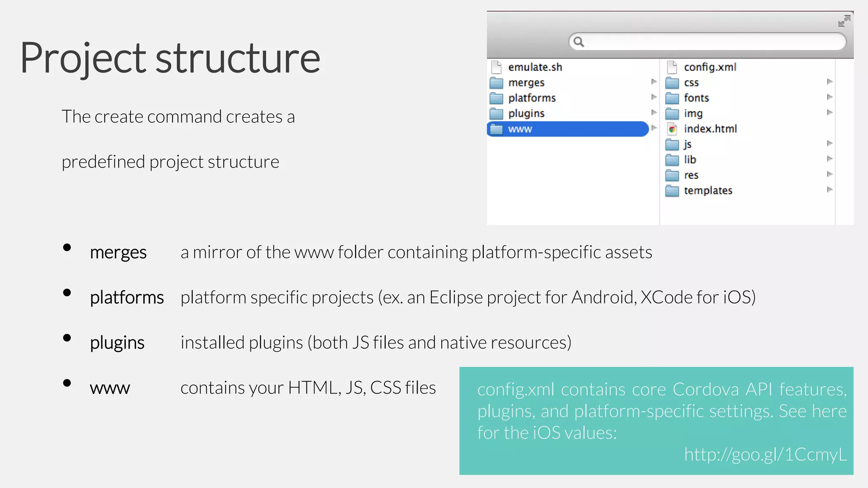Select the highlighted www row label
868x488 pixels.
[520, 129]
